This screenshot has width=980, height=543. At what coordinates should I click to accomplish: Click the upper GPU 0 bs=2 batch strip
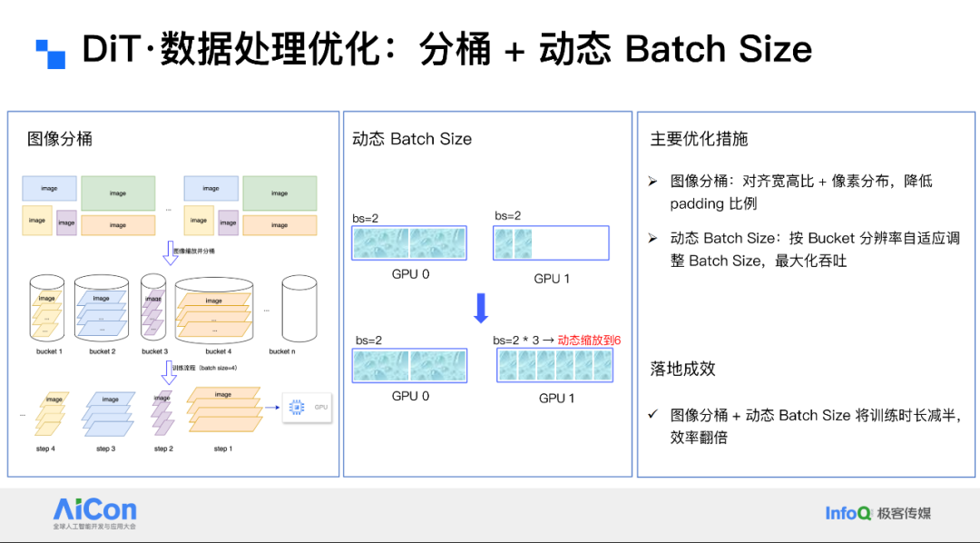[x=409, y=243]
